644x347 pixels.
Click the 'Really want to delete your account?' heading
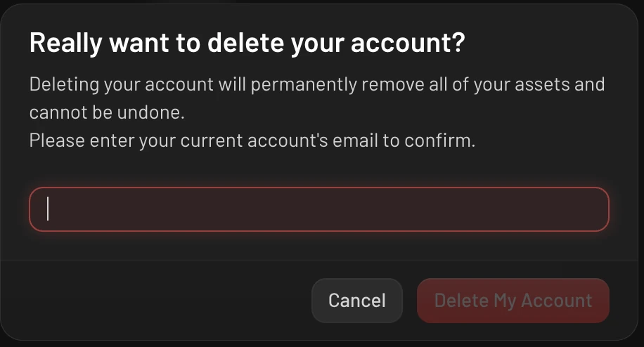pyautogui.click(x=247, y=43)
